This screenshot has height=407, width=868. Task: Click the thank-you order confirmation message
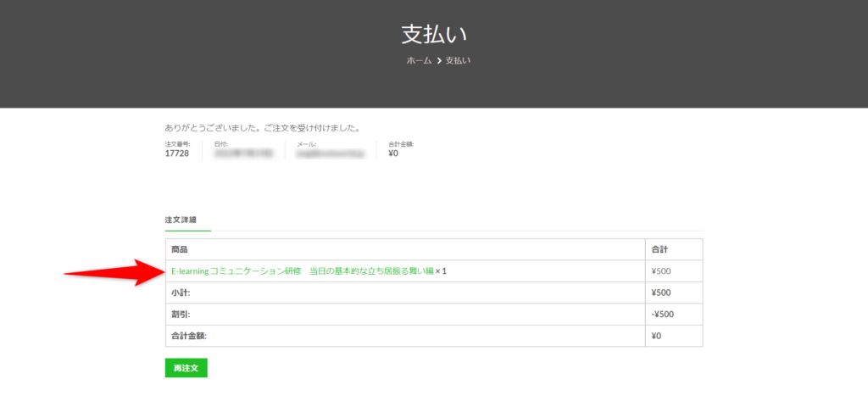263,128
